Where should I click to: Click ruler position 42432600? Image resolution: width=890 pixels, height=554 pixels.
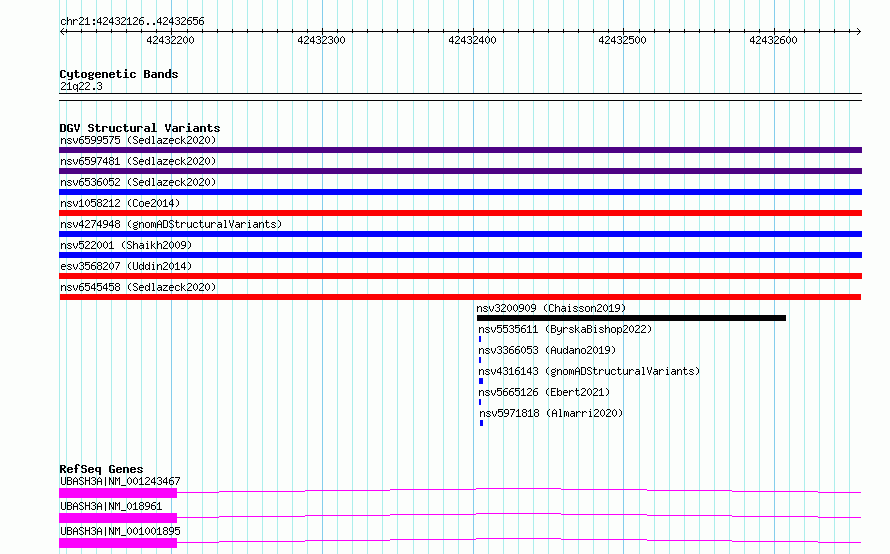coord(773,40)
